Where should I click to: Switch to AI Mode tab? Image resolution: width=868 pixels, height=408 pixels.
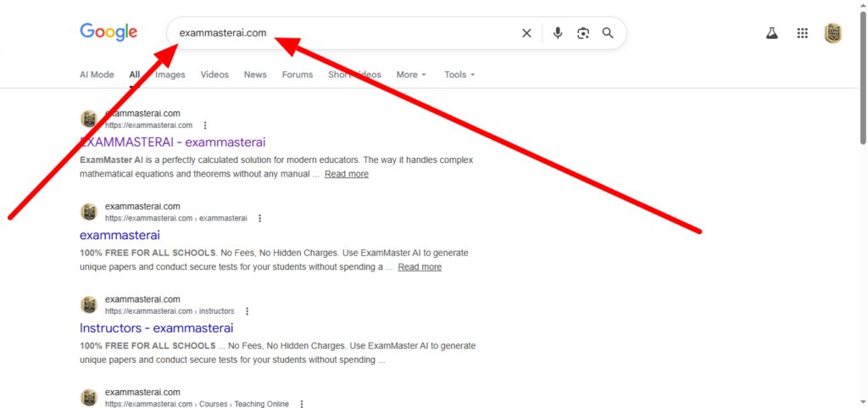(97, 75)
